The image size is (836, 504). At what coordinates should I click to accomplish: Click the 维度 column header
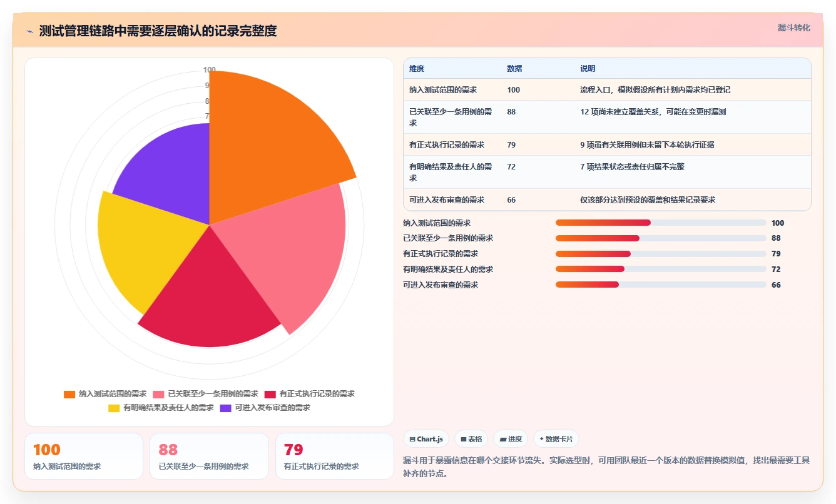click(417, 69)
